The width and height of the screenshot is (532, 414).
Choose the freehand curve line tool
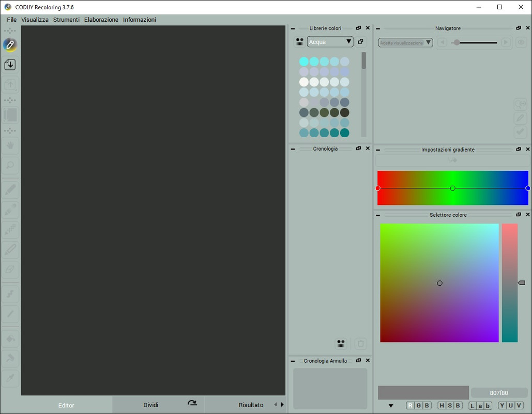(10, 294)
